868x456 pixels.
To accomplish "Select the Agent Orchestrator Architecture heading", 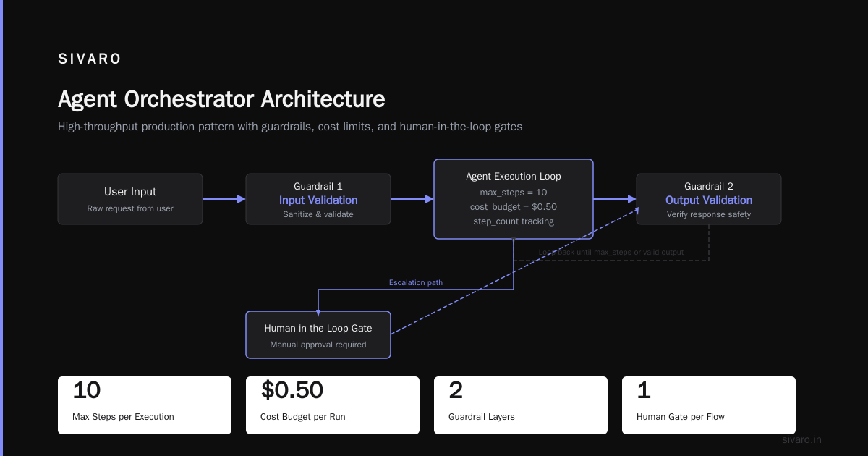I will 221,99.
